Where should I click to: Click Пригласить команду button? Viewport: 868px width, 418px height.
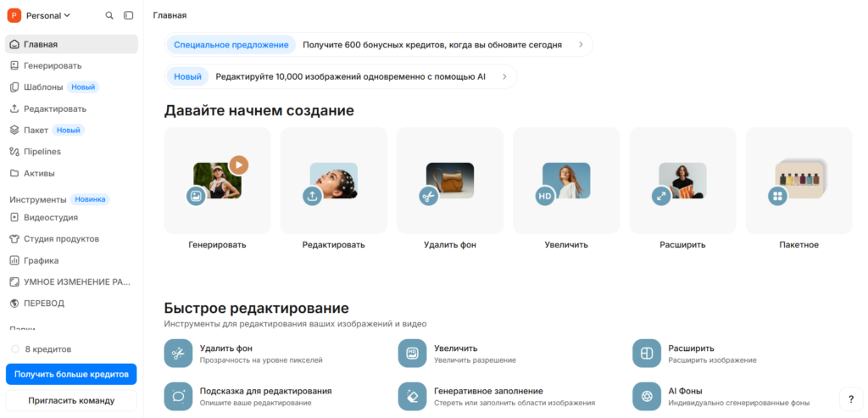[71, 400]
